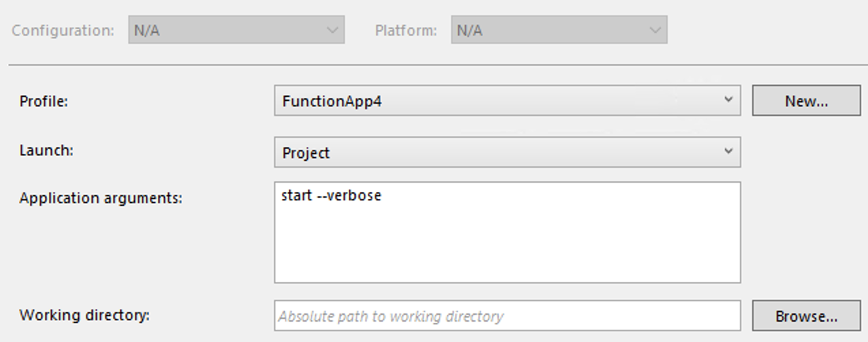Focus the Working directory path field
This screenshot has height=342, width=868.
506,316
